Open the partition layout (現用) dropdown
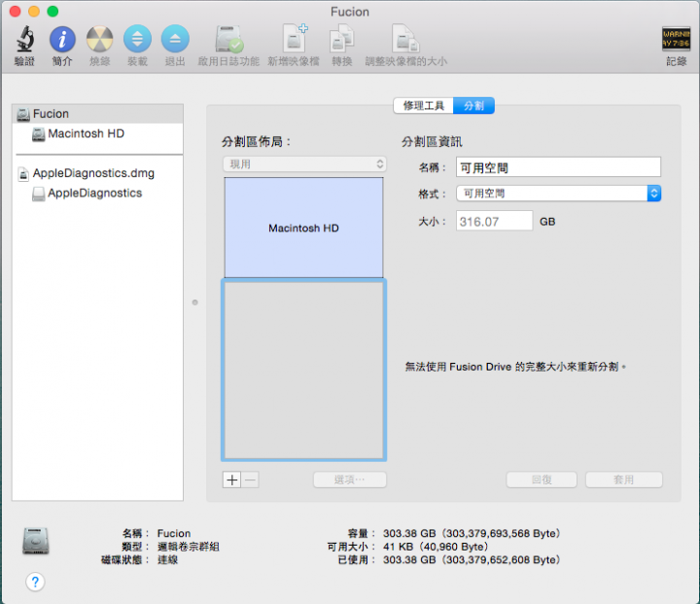 tap(304, 164)
